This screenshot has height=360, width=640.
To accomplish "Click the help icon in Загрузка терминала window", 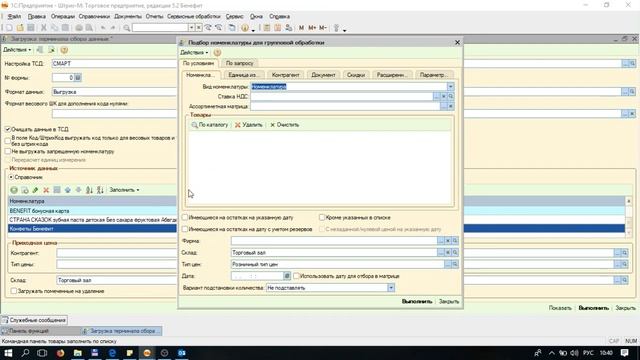I will pos(64,50).
